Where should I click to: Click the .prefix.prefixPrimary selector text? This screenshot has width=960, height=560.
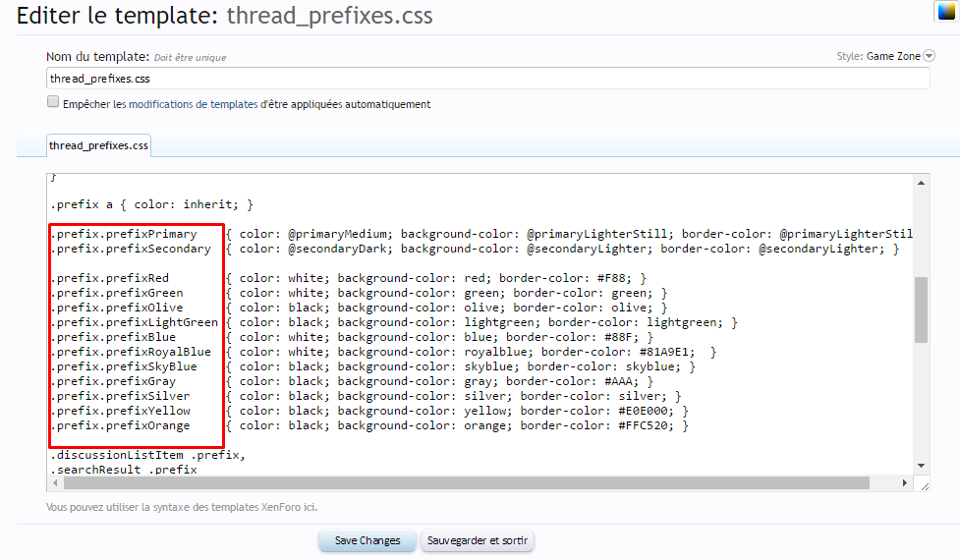point(124,234)
